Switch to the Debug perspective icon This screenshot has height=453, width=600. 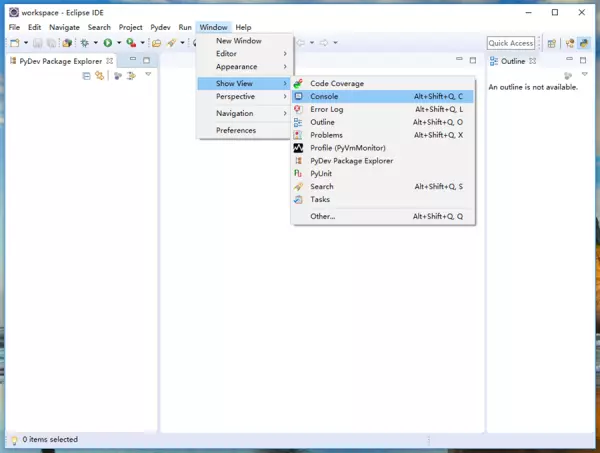pyautogui.click(x=570, y=43)
